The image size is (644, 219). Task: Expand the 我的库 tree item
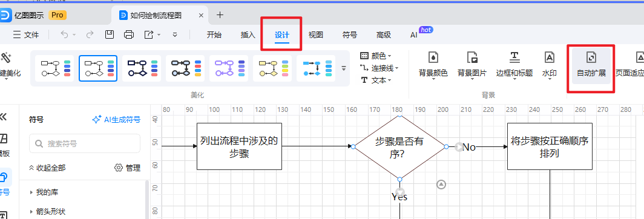pyautogui.click(x=47, y=192)
